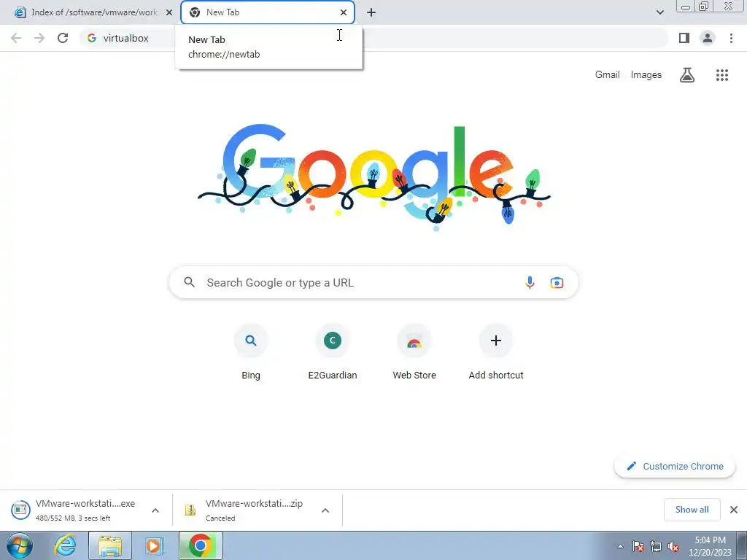
Task: Open the Images link
Action: pos(646,75)
